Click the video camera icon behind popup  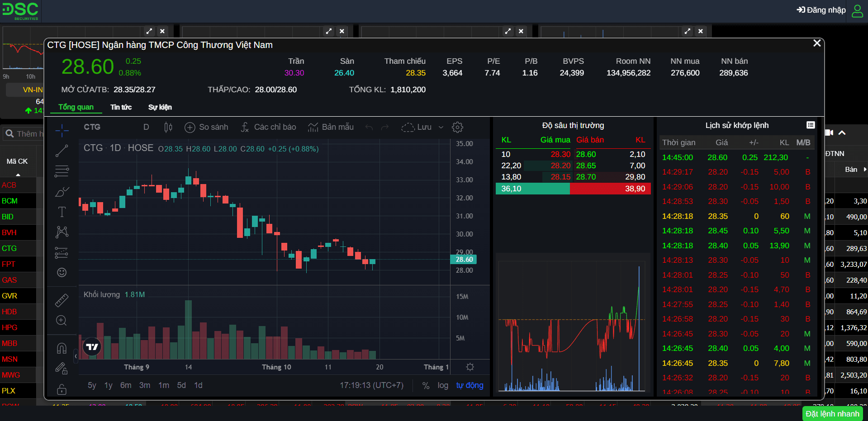(x=829, y=132)
